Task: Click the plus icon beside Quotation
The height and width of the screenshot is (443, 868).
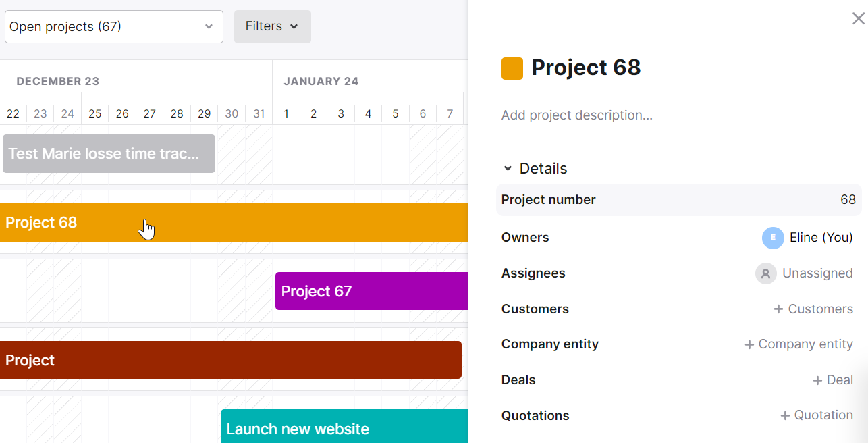Action: (x=785, y=416)
